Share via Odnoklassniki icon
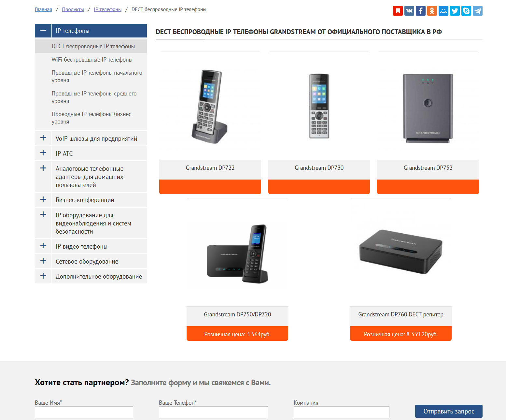The height and width of the screenshot is (420, 506). (x=432, y=11)
